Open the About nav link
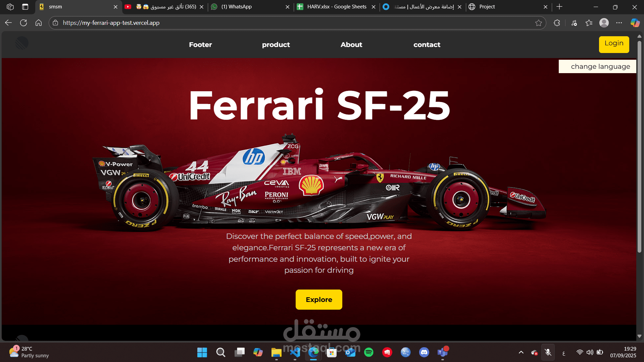 [x=351, y=45]
